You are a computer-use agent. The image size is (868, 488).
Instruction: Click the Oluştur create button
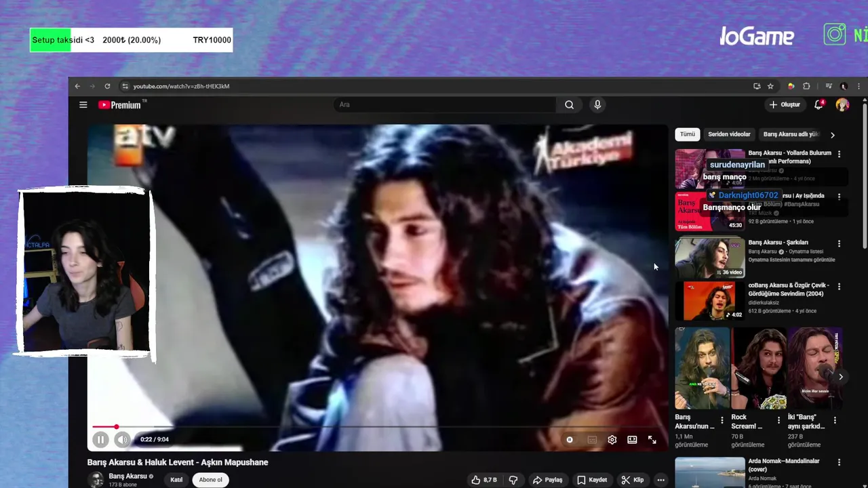[x=785, y=104]
